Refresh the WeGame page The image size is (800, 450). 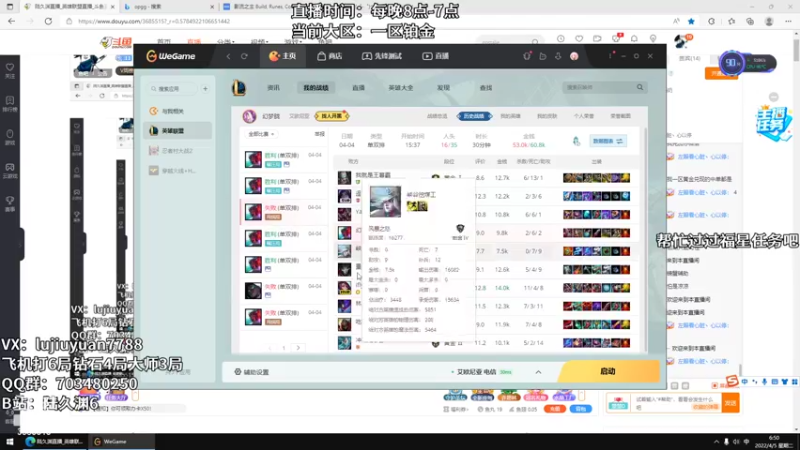tap(244, 56)
